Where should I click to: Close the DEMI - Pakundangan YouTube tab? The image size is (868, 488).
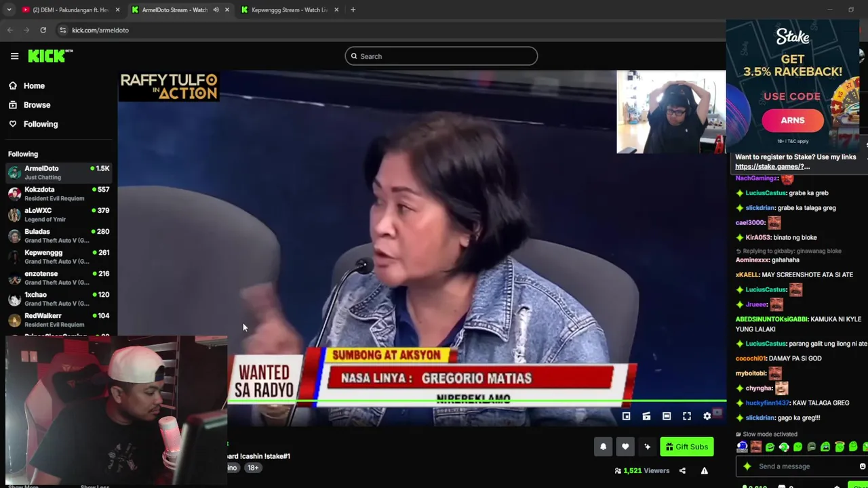117,9
